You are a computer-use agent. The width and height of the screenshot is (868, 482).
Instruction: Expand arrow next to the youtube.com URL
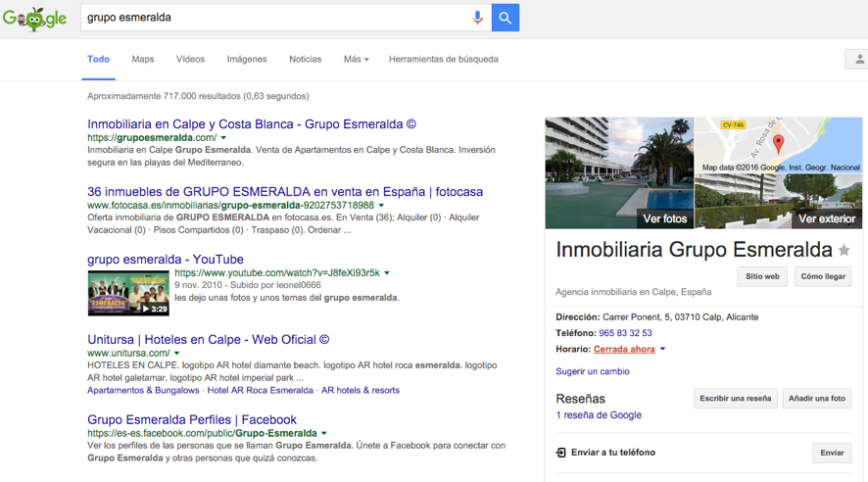[387, 272]
